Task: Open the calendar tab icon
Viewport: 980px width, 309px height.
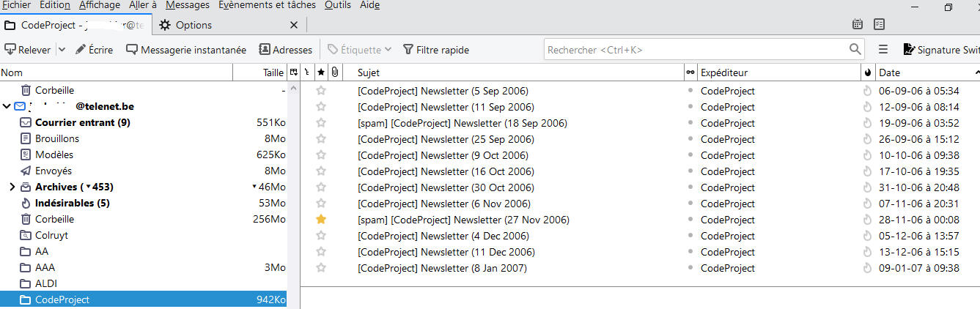Action: 858,25
